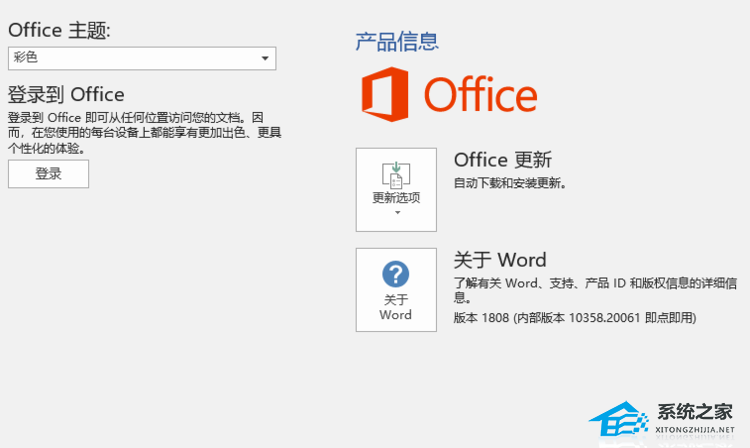Click the Office 主题 label
The height and width of the screenshot is (448, 750).
(59, 31)
